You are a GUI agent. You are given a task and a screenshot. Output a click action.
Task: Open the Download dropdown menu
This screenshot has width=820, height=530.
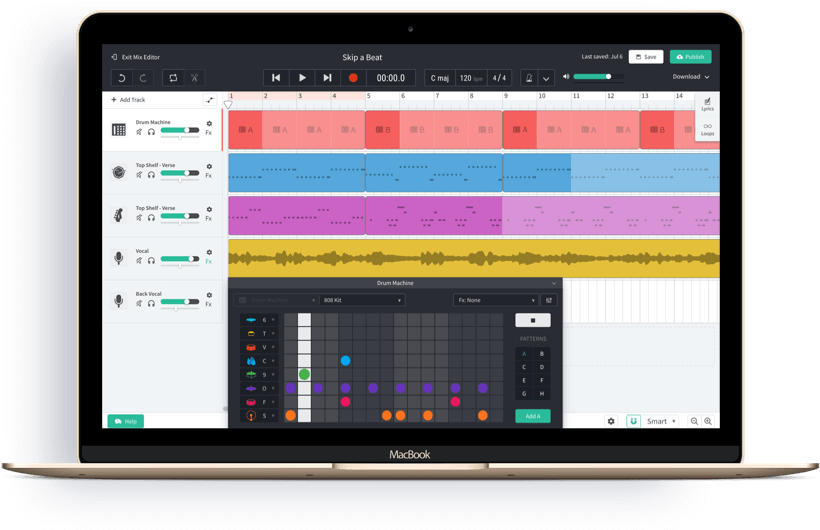(x=691, y=77)
